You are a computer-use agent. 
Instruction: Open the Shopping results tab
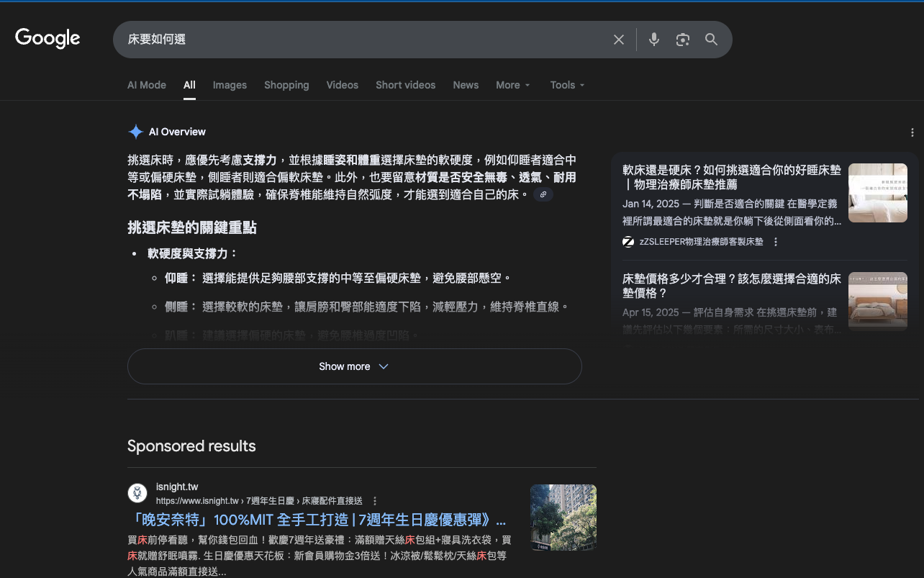click(286, 85)
